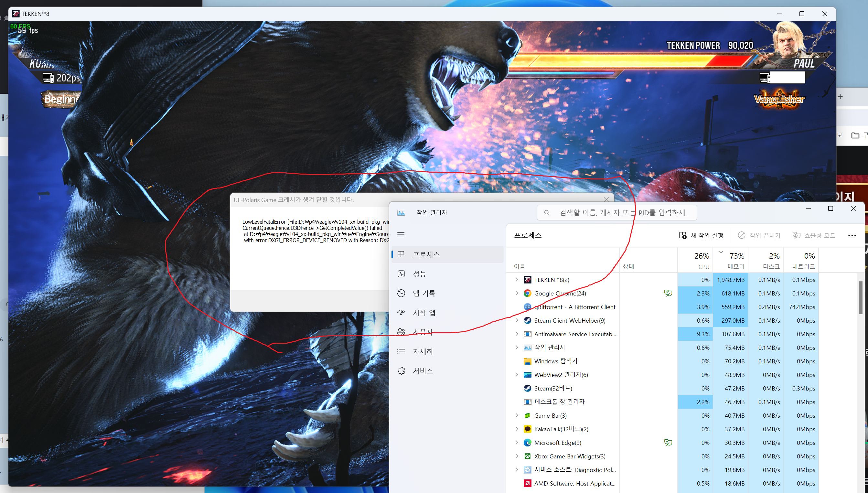Click the 작업 끝내기 end task button
868x493 pixels.
(x=759, y=235)
